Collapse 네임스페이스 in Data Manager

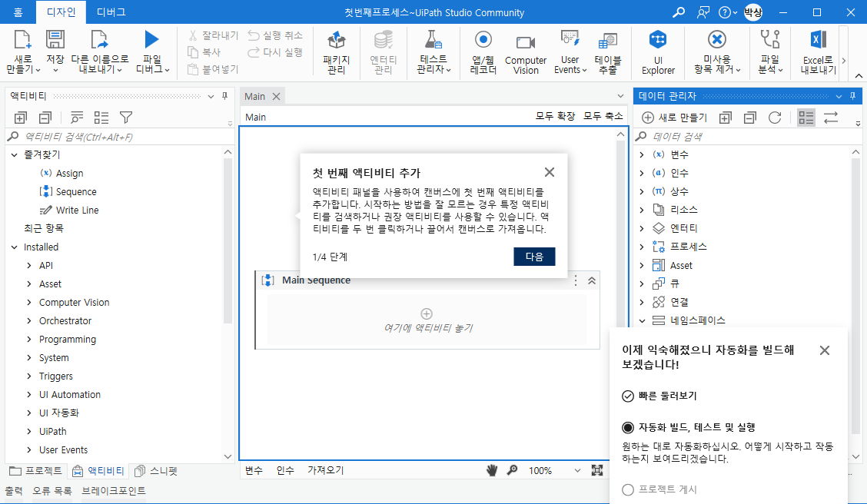pos(642,320)
